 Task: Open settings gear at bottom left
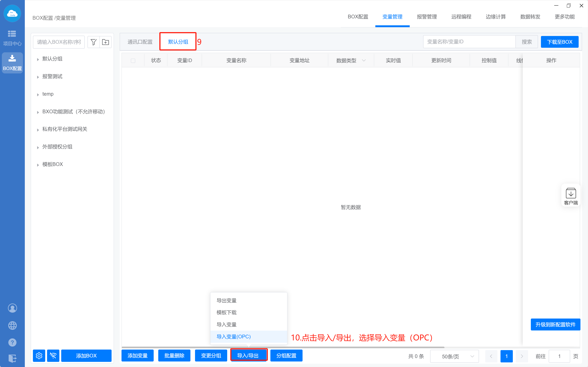(x=39, y=356)
